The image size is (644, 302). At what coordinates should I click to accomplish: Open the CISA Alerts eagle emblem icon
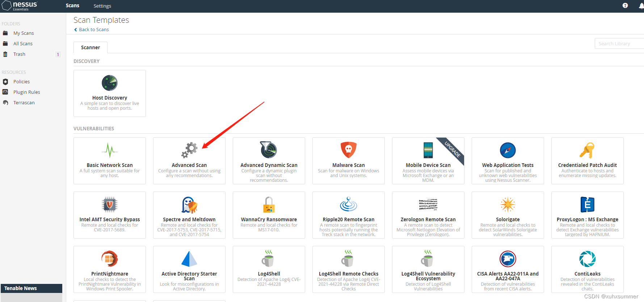508,259
